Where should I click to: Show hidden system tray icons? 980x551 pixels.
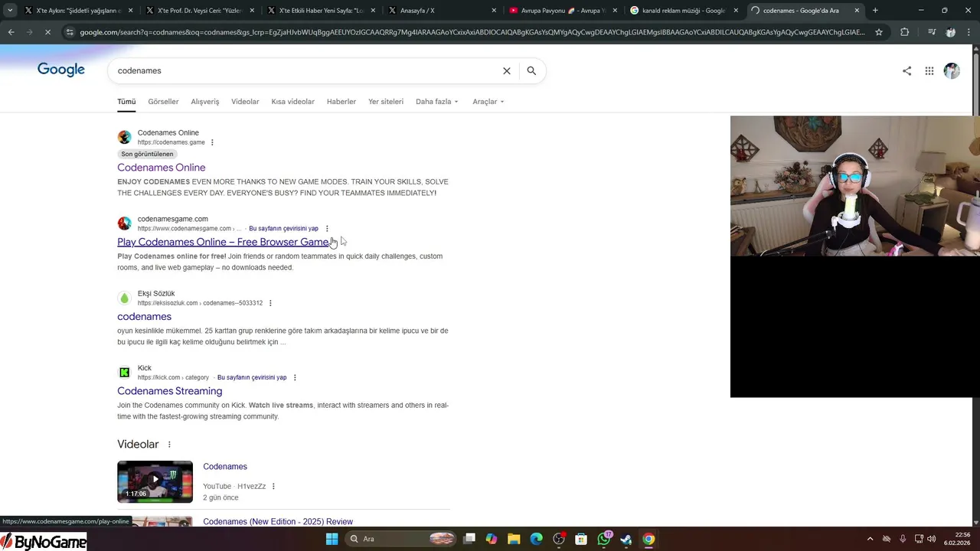point(870,539)
